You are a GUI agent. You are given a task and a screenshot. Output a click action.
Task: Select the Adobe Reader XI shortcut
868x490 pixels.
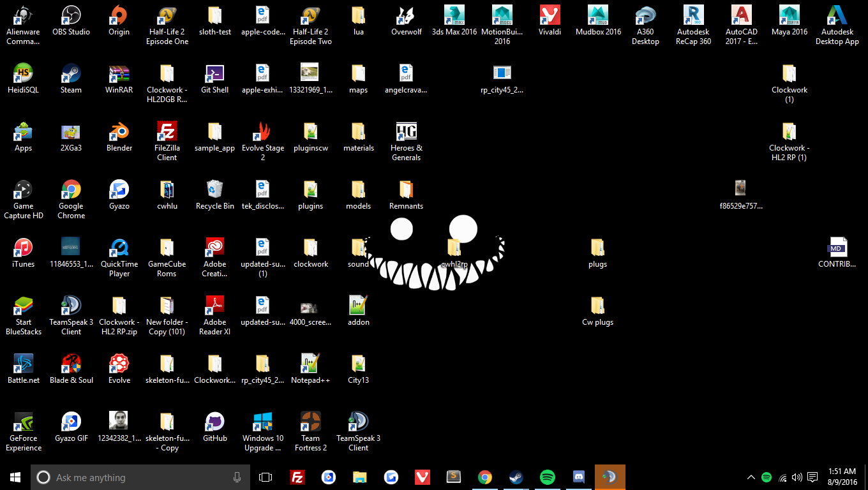point(214,315)
